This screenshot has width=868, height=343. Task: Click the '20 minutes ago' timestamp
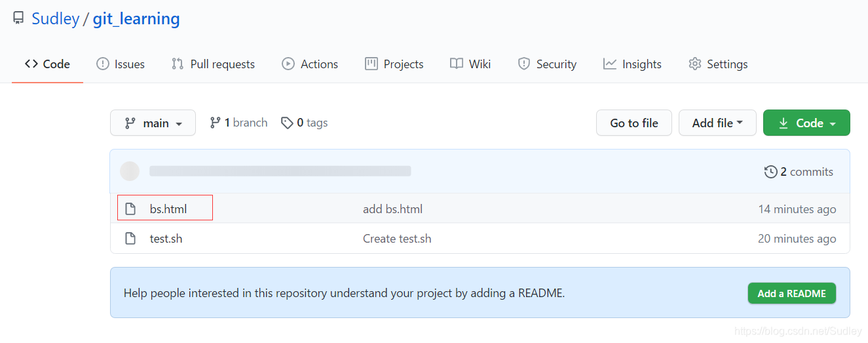(x=797, y=239)
